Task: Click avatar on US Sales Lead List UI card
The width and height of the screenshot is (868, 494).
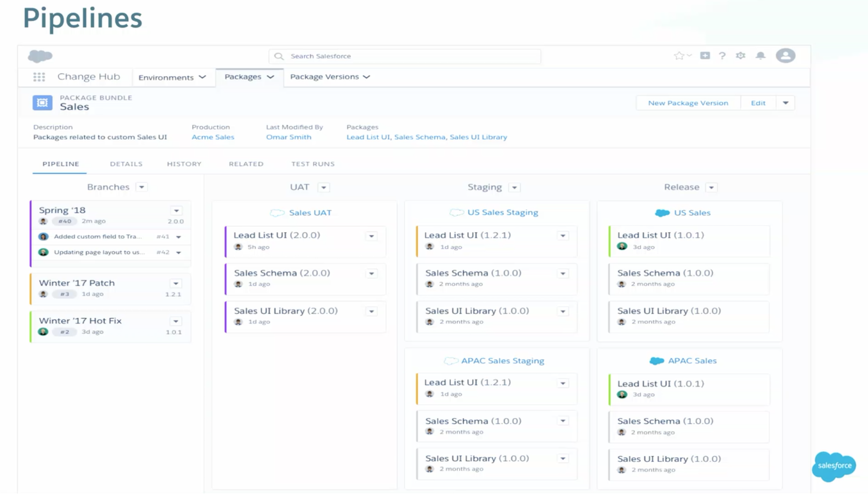Action: coord(622,247)
